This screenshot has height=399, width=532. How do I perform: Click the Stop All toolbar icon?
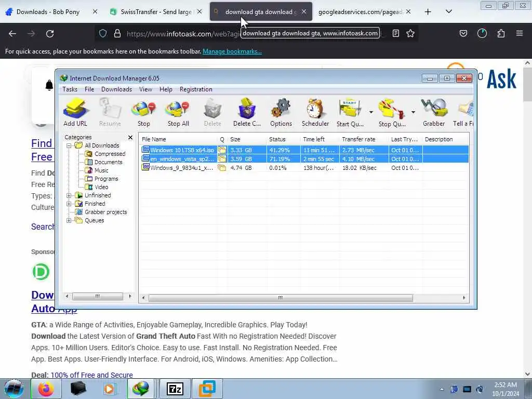tap(178, 112)
